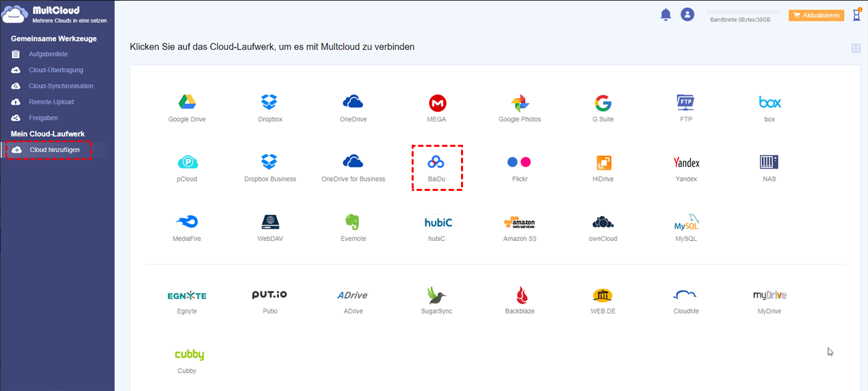
Task: Select the Dropbox cloud drive
Action: (270, 102)
